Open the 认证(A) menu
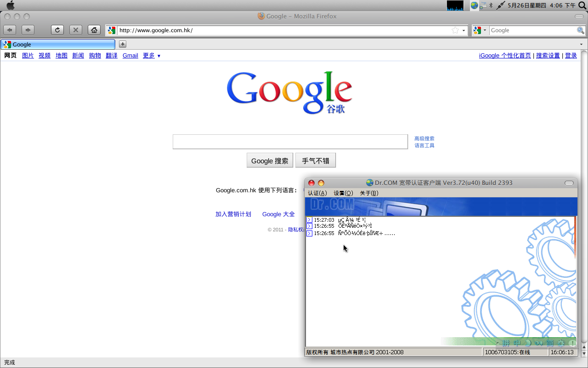 pyautogui.click(x=317, y=193)
